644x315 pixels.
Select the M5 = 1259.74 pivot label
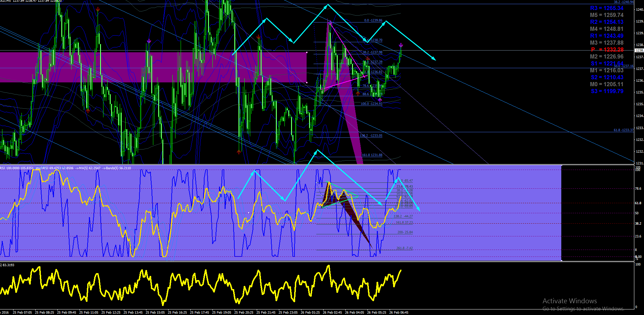click(607, 15)
